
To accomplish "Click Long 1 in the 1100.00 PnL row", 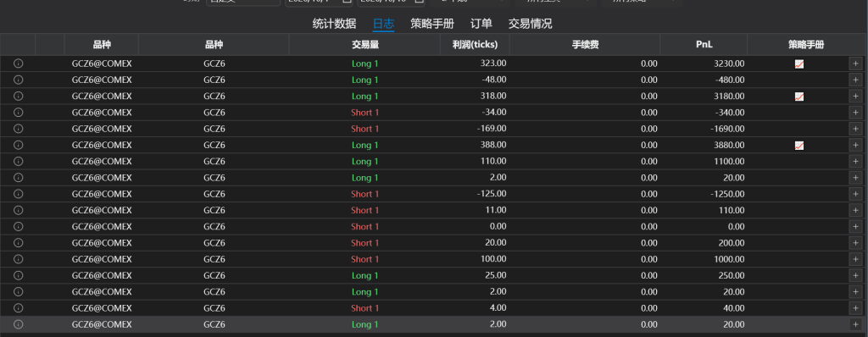I will (x=364, y=162).
